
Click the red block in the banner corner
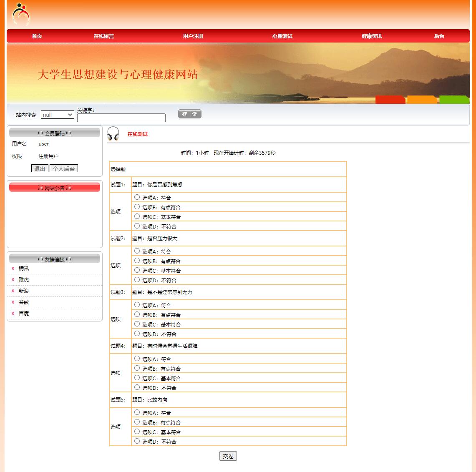click(390, 100)
